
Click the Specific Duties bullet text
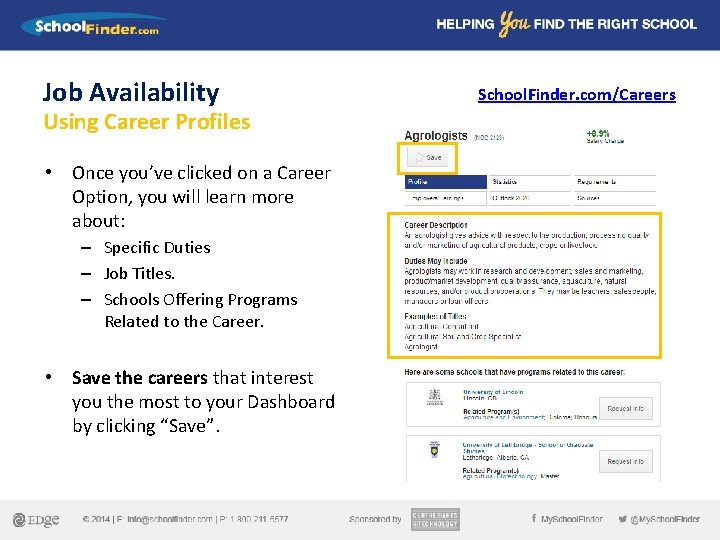pos(157,248)
